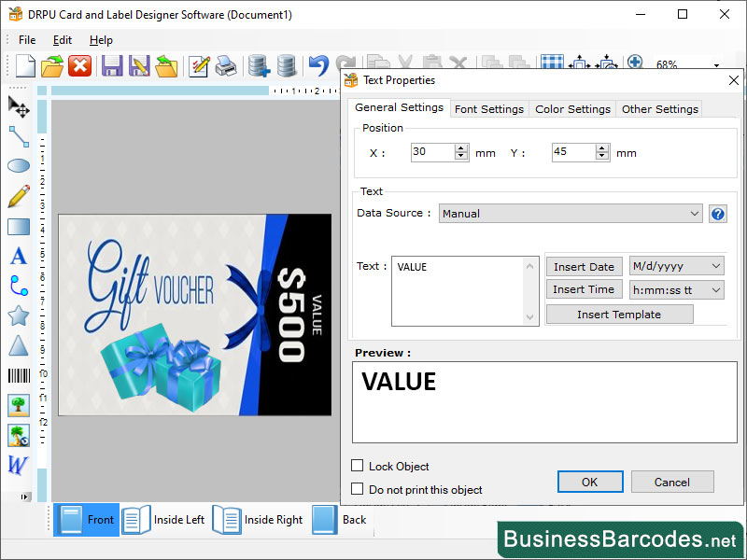
Task: Open the Data Source Manual dropdown
Action: tap(571, 214)
